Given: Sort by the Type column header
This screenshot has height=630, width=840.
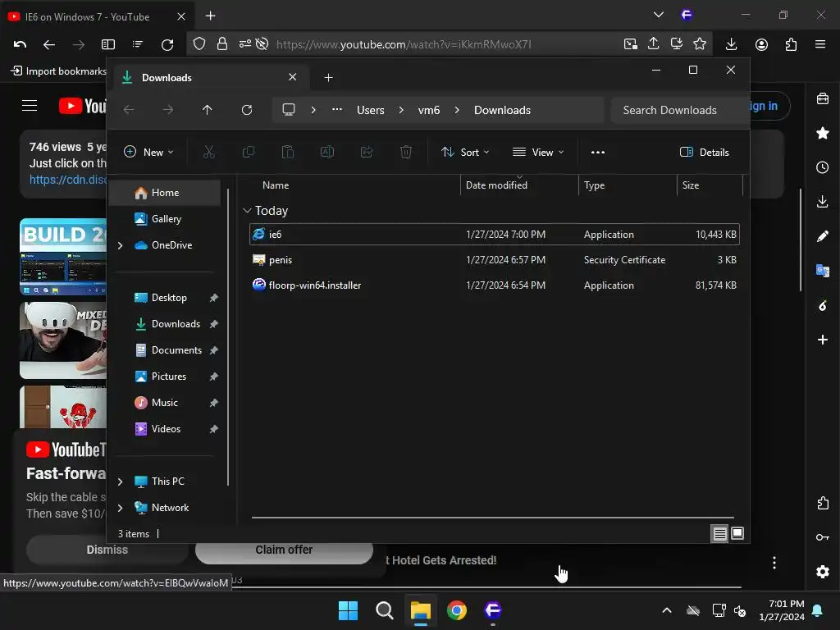Looking at the screenshot, I should [627, 185].
